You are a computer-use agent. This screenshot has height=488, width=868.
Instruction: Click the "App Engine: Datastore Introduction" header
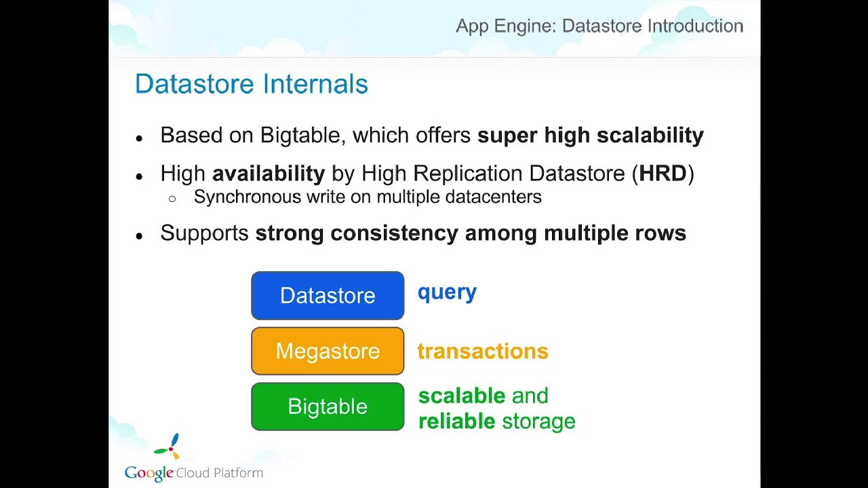tap(599, 26)
